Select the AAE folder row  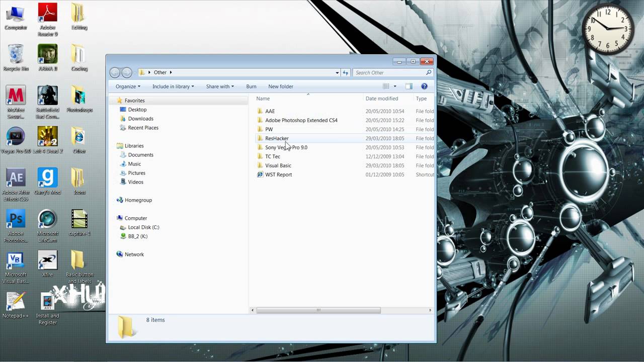click(x=345, y=111)
